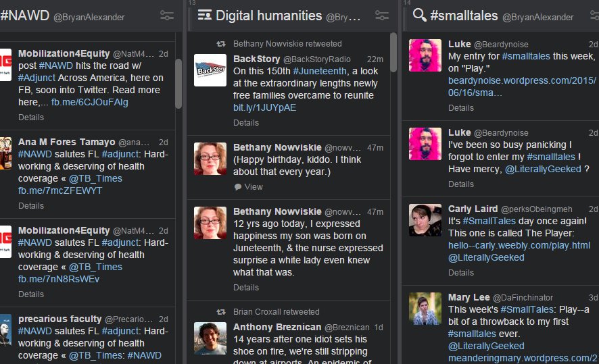Click @LiterallyGeeked mention in Luke's tweet
The image size is (599, 364).
pos(543,169)
